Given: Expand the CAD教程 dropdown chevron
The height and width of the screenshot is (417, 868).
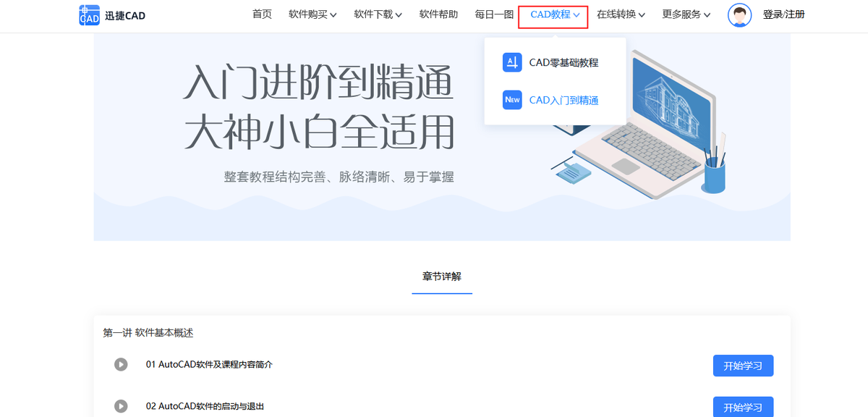Looking at the screenshot, I should (576, 15).
